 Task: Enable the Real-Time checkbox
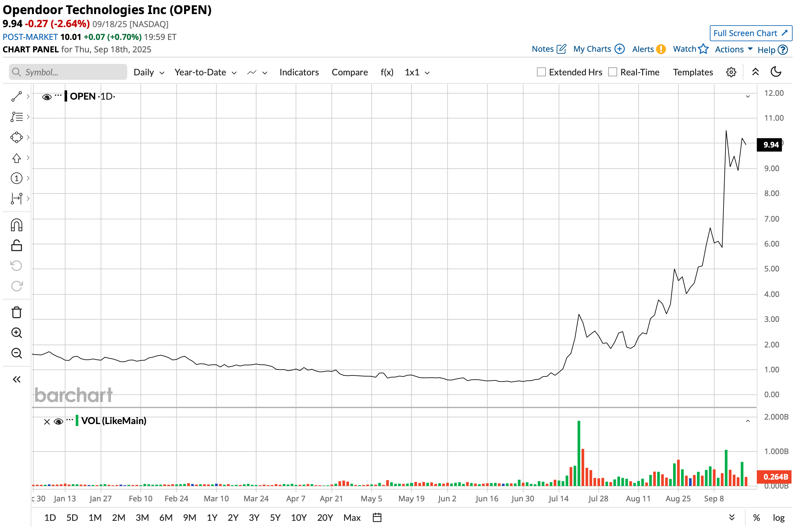pyautogui.click(x=612, y=72)
